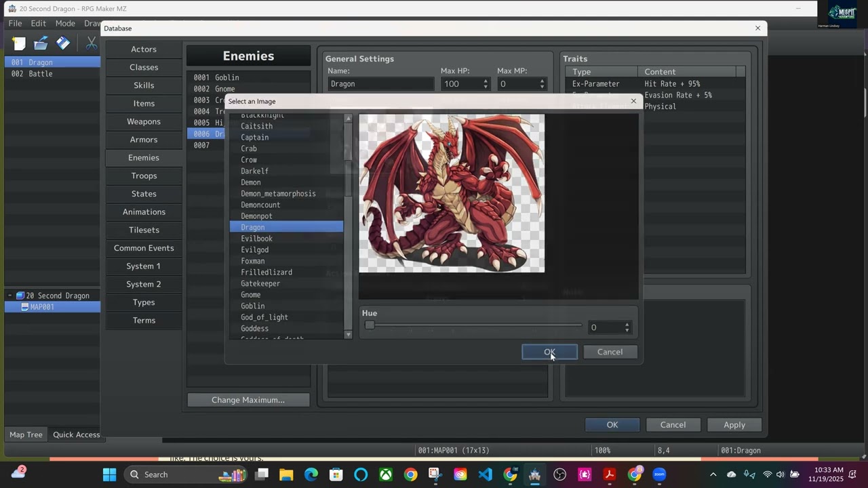Increase Max MP with the up arrow
The width and height of the screenshot is (868, 488).
click(541, 81)
